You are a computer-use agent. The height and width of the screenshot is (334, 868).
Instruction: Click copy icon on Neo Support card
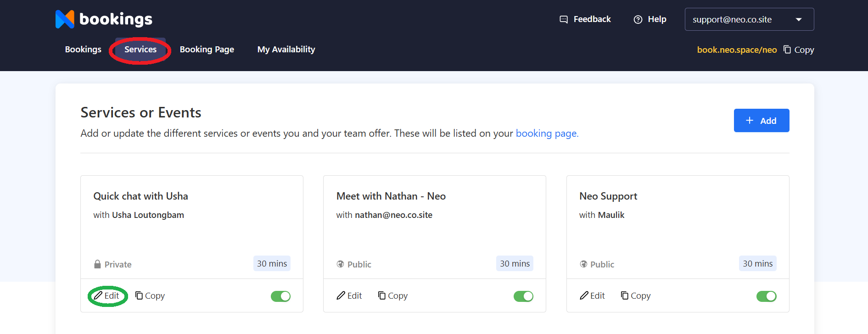(x=625, y=295)
